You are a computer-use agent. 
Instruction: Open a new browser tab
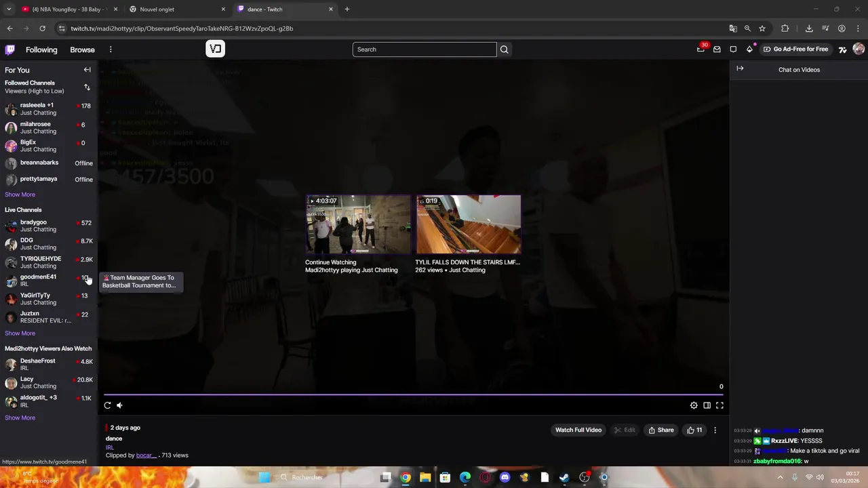point(347,9)
